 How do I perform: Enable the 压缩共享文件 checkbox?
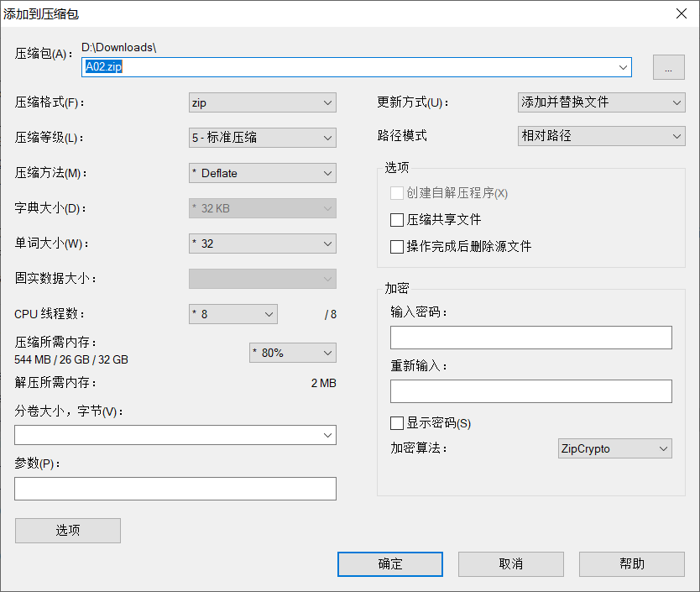click(x=398, y=220)
